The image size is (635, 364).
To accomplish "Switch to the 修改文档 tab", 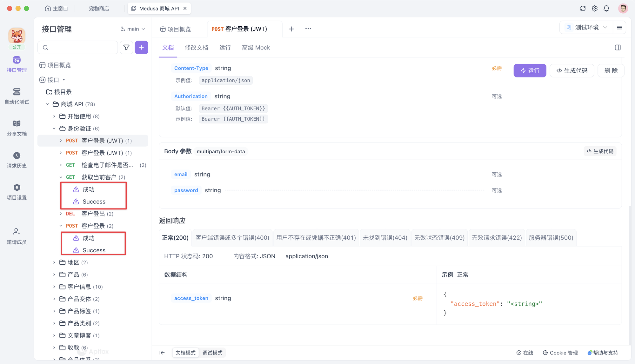I will (x=197, y=48).
